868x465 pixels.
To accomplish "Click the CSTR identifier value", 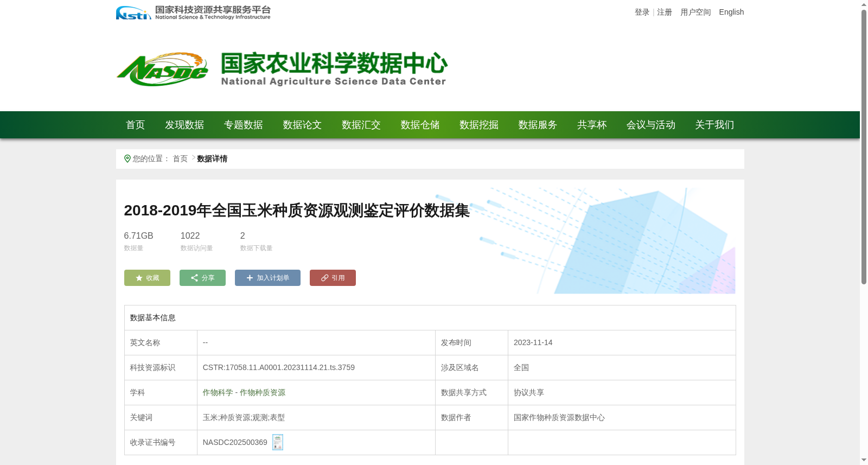I will [279, 367].
